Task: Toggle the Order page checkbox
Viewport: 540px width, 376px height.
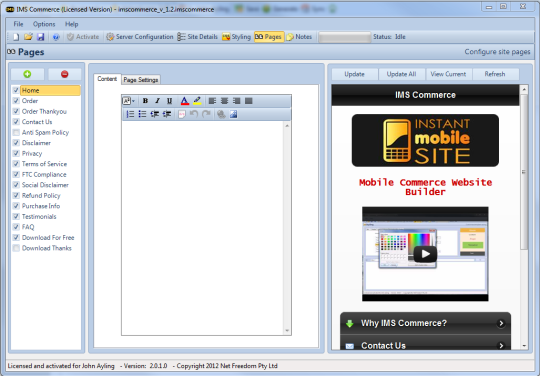Action: pos(16,101)
